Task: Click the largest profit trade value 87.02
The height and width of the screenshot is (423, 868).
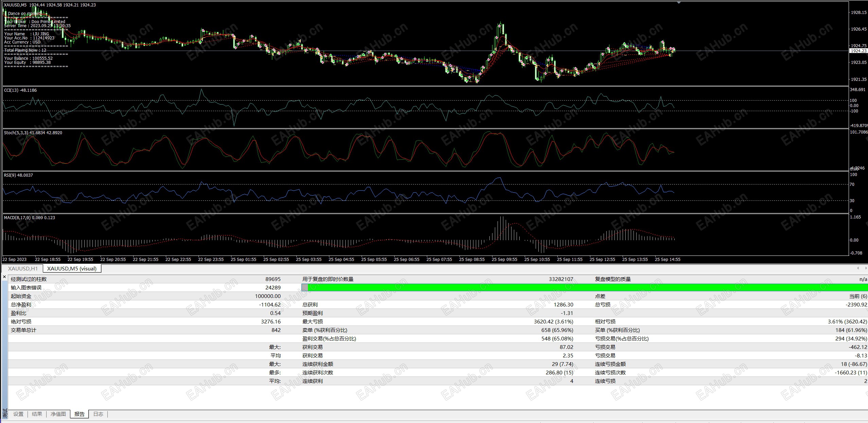Action: pos(567,347)
